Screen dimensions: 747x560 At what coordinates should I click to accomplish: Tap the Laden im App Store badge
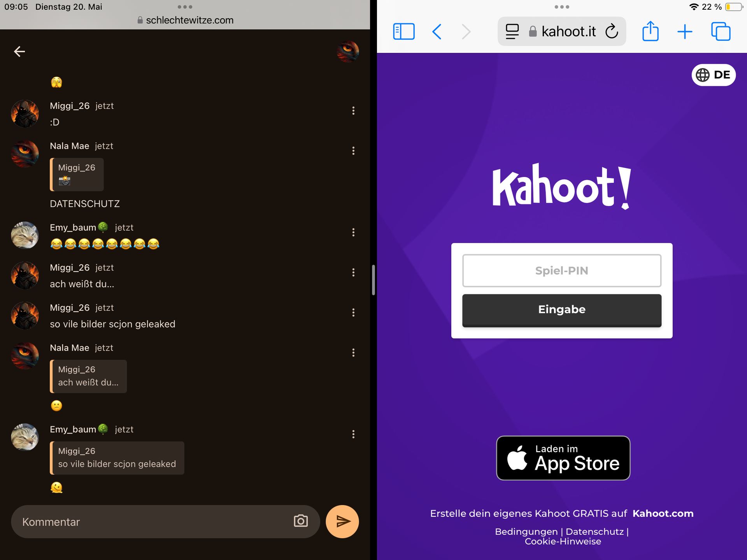point(563,458)
